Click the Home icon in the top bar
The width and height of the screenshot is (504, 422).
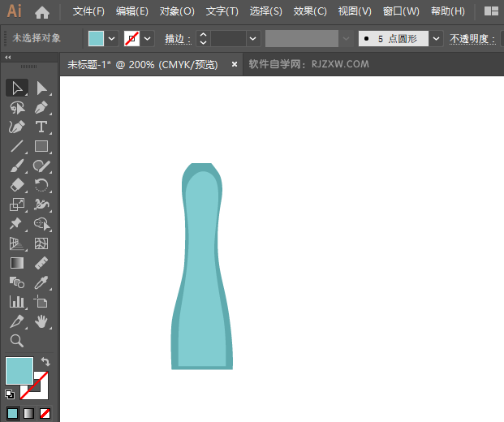42,11
